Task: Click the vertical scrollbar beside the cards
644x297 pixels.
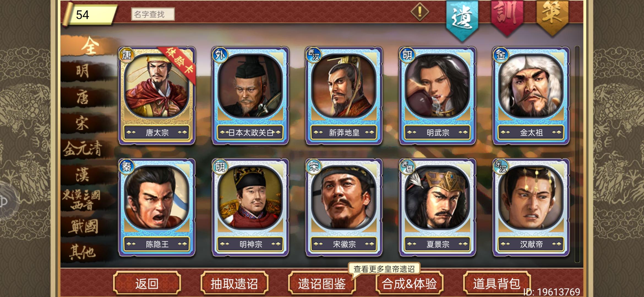Action: pyautogui.click(x=577, y=154)
